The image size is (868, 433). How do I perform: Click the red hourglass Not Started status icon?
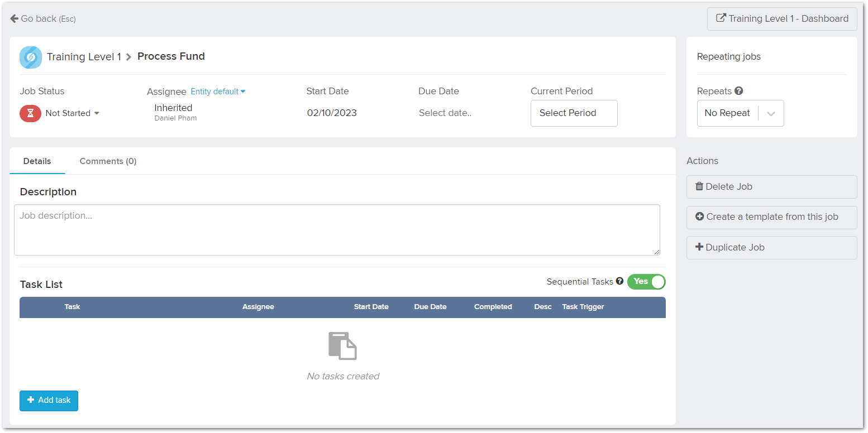[x=30, y=113]
